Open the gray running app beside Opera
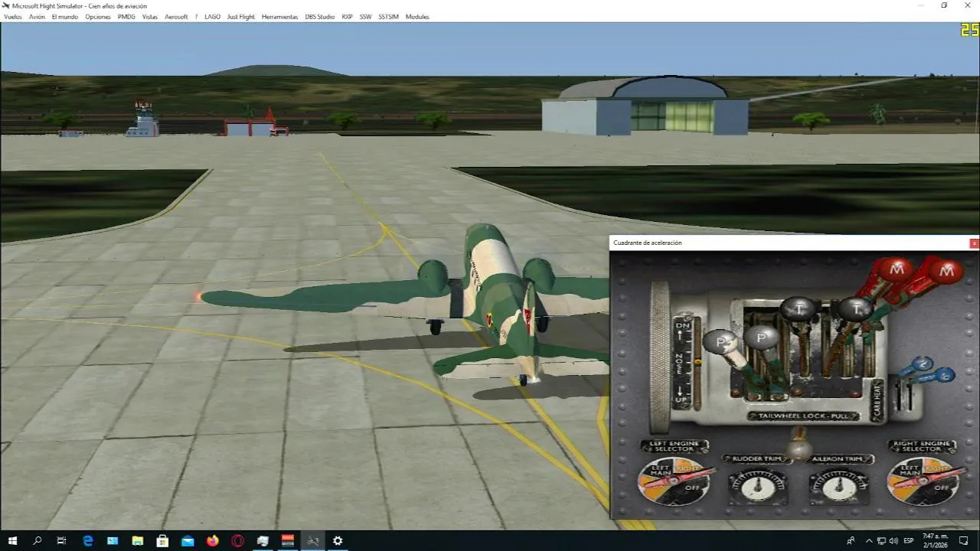980x551 pixels. 263,540
